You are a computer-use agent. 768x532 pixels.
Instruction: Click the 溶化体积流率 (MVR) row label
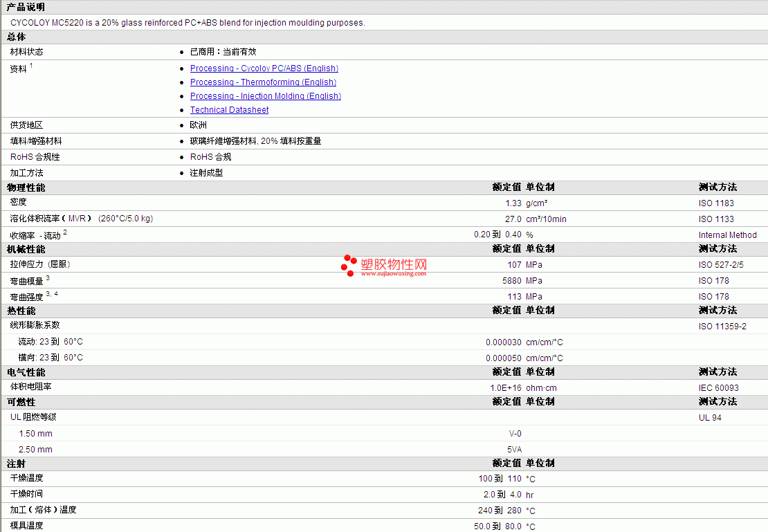(82, 219)
